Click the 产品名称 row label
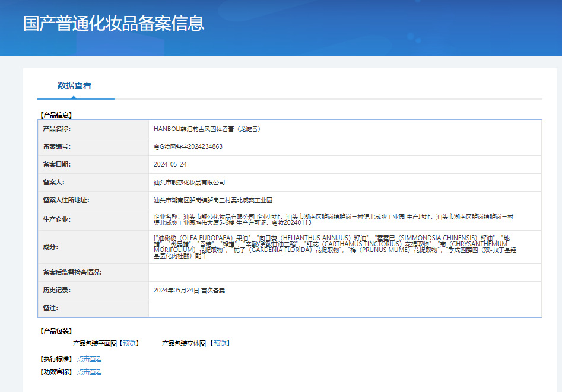Screen dimensions: 562x392 coord(56,129)
